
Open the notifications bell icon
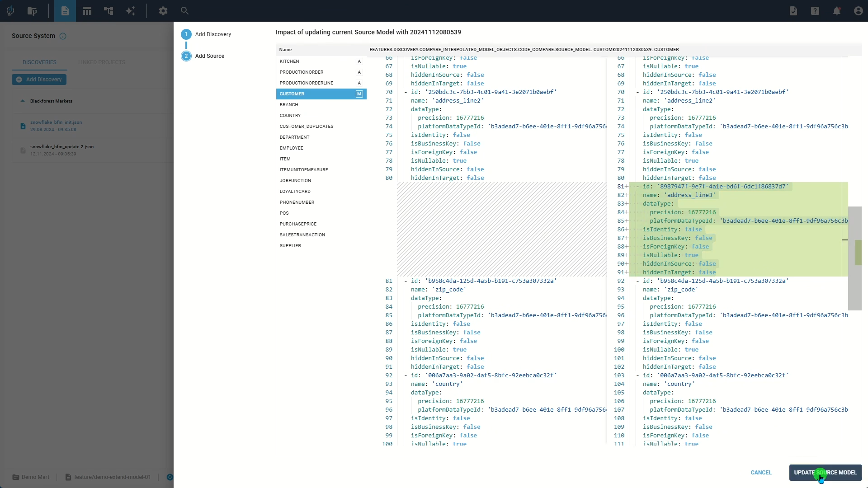pos(837,11)
